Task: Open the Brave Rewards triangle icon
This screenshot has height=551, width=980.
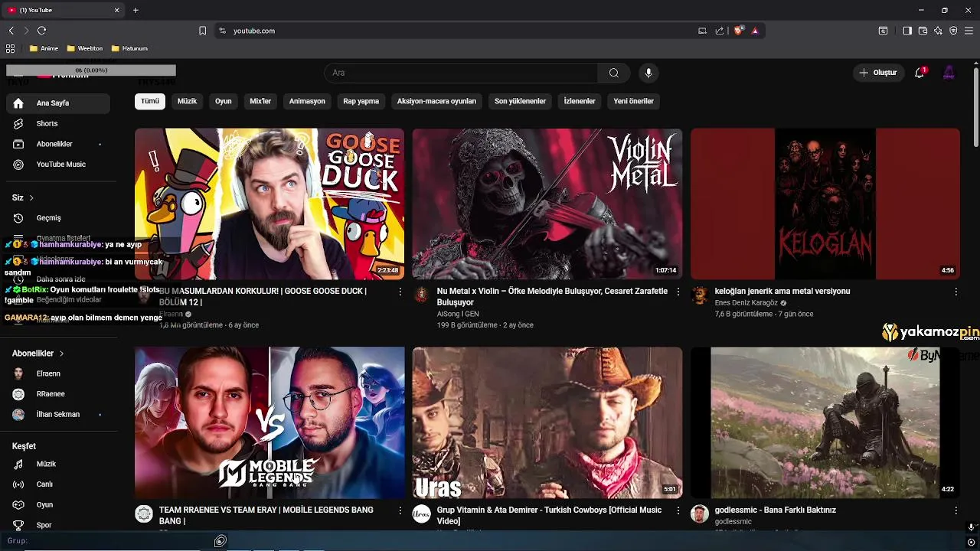Action: (x=755, y=31)
